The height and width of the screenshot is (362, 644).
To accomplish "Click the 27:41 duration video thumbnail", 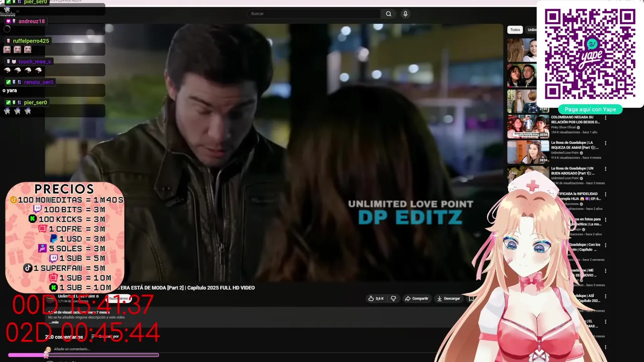I will (x=522, y=101).
